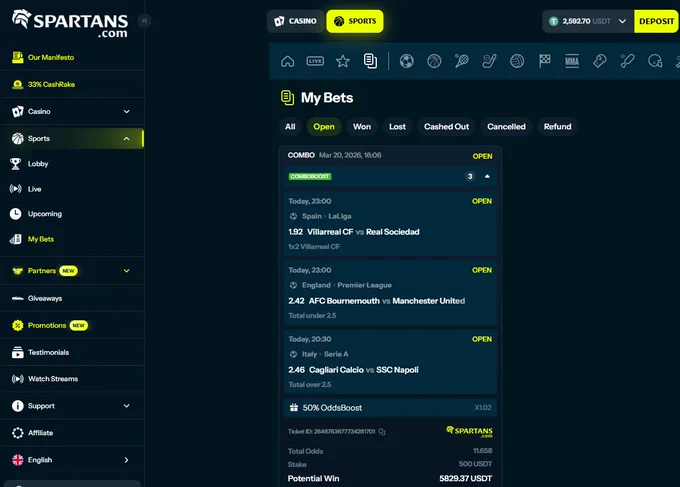Image resolution: width=680 pixels, height=487 pixels.
Task: Click the Lobby trophy icon
Action: [x=16, y=163]
